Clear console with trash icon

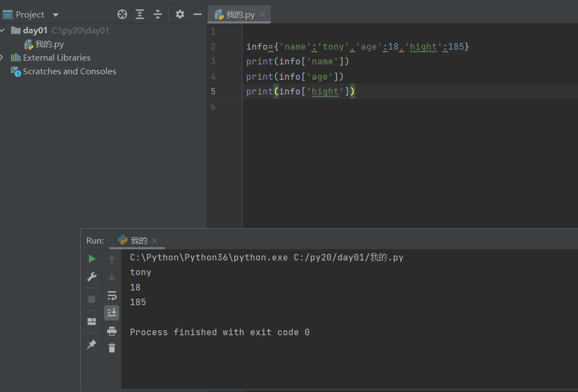[x=112, y=348]
